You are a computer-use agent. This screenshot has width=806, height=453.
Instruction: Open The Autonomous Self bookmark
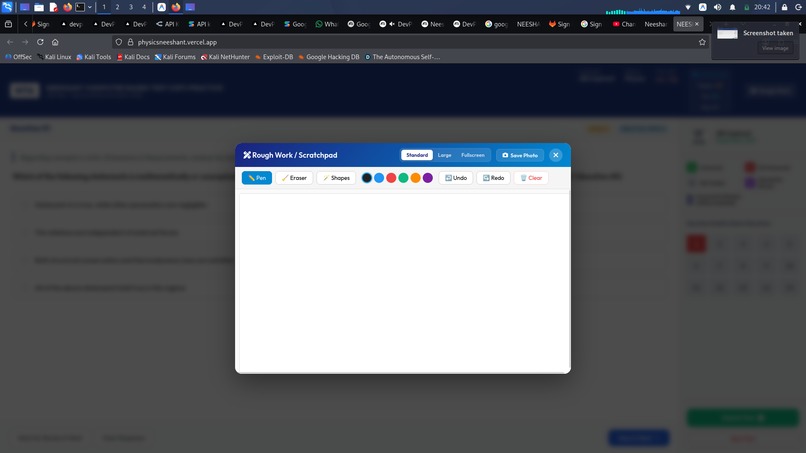click(x=402, y=57)
